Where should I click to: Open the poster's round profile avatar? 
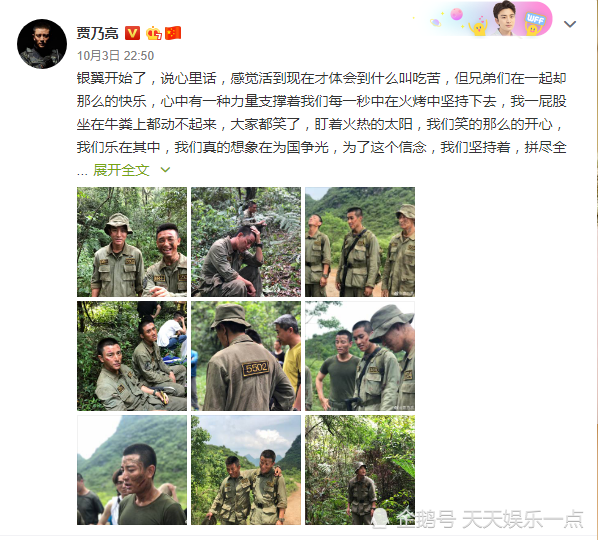[x=42, y=44]
